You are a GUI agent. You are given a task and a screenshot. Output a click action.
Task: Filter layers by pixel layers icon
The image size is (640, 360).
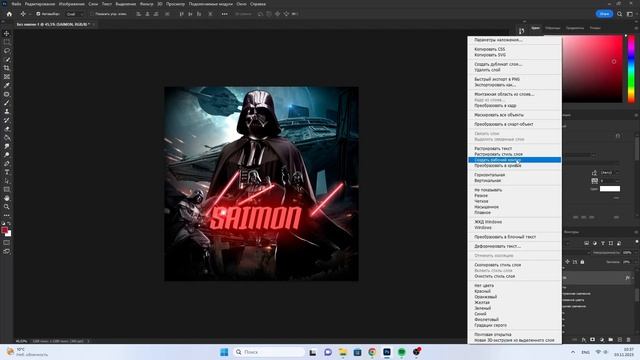(587, 243)
